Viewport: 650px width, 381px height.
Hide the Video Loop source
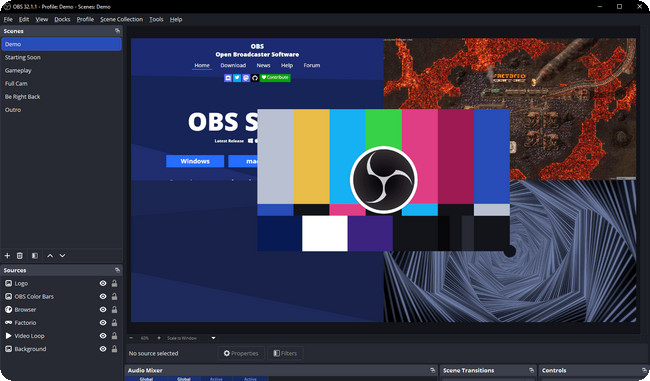(x=103, y=336)
